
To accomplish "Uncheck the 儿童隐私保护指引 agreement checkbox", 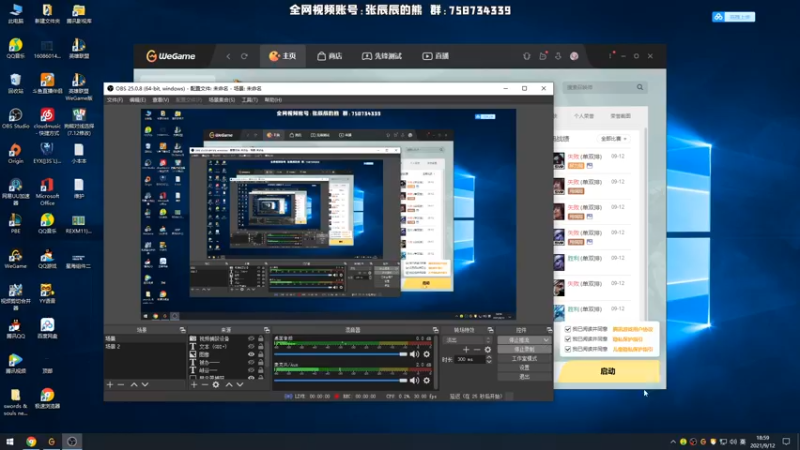I will tap(568, 349).
